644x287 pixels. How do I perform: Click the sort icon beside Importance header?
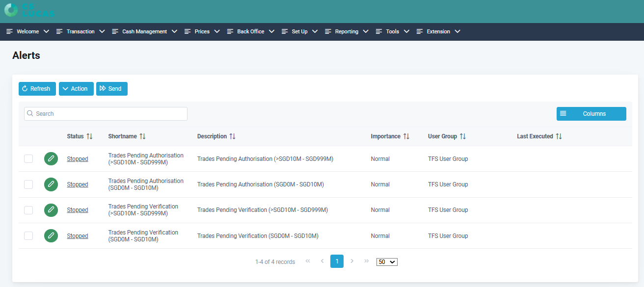406,136
